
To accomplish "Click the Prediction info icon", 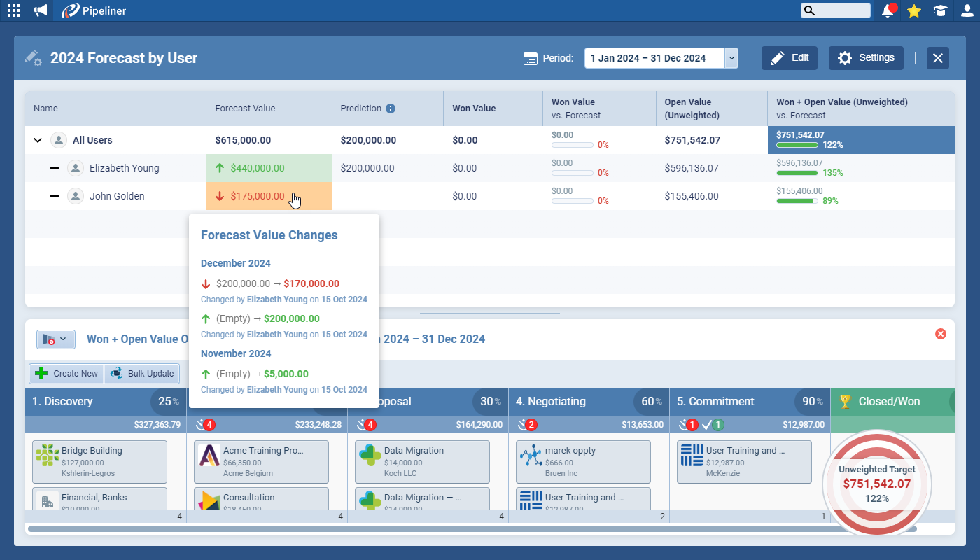I will pos(391,108).
